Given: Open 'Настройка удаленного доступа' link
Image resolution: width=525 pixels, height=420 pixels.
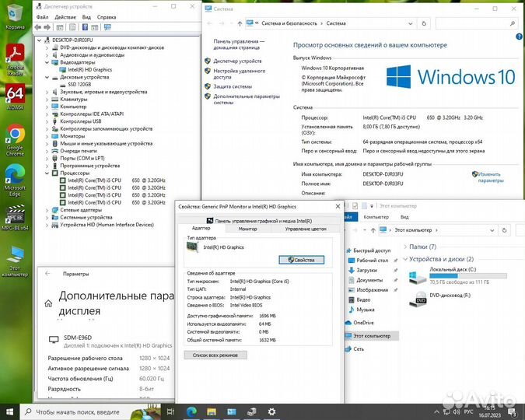Looking at the screenshot, I should (239, 74).
